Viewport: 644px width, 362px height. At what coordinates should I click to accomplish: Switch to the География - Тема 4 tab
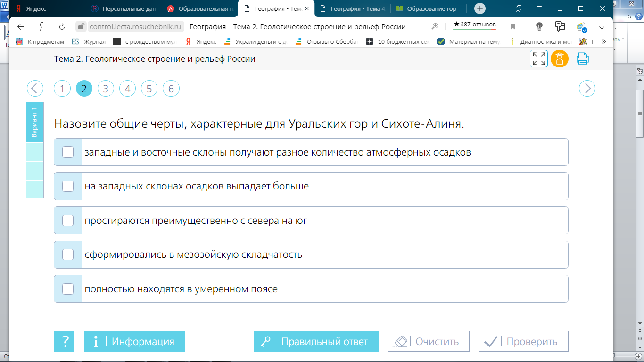tap(353, 8)
